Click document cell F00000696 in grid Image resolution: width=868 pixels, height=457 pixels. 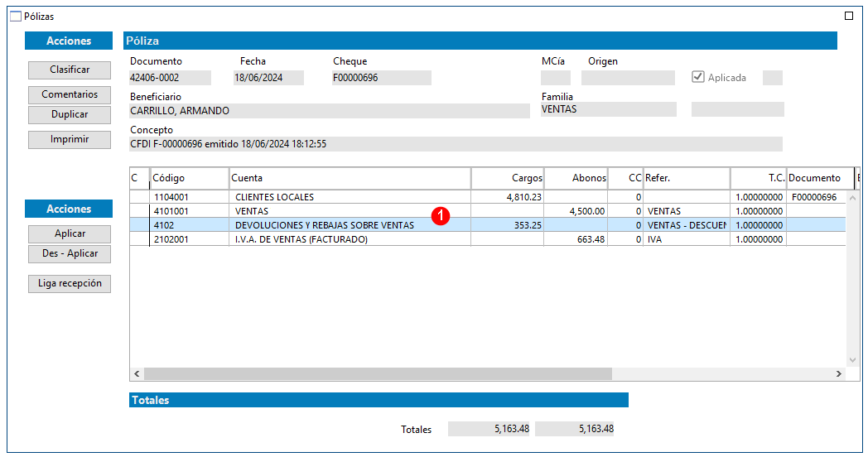tap(816, 197)
